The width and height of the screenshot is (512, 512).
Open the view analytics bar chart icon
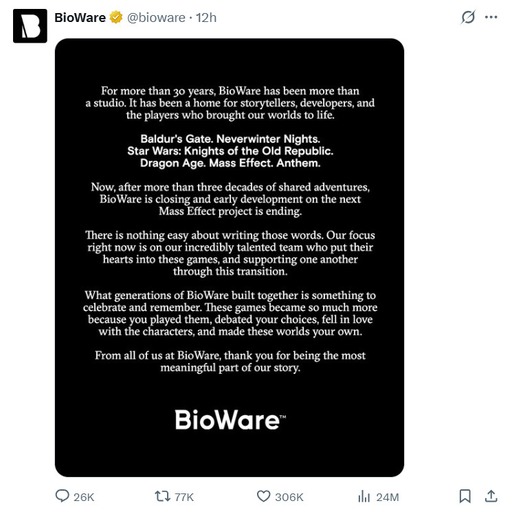[364, 497]
